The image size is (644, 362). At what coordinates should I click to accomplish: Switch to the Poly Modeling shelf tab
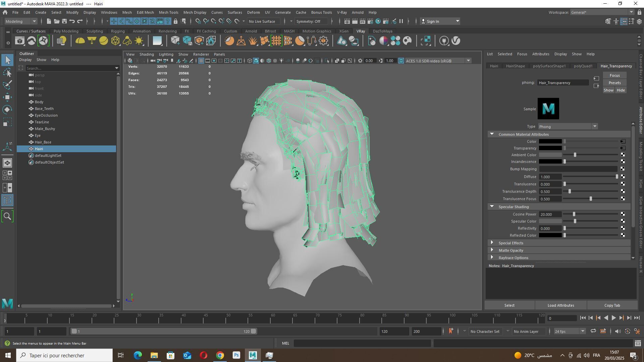coord(66,31)
